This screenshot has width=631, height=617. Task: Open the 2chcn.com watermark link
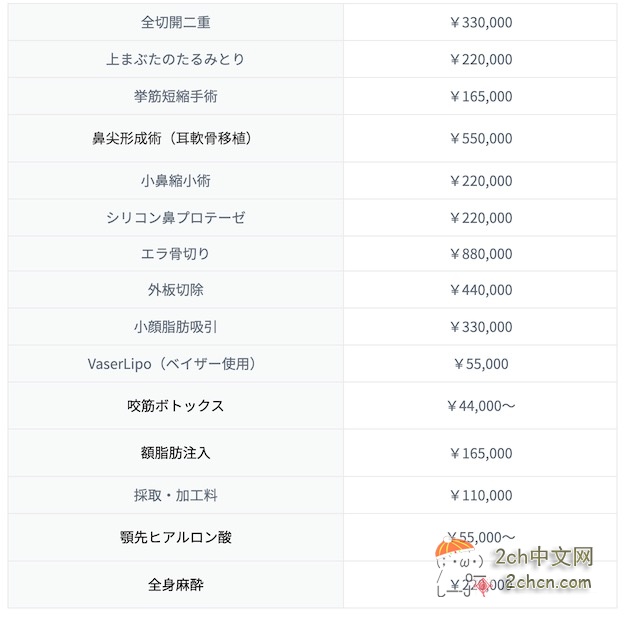pyautogui.click(x=548, y=582)
